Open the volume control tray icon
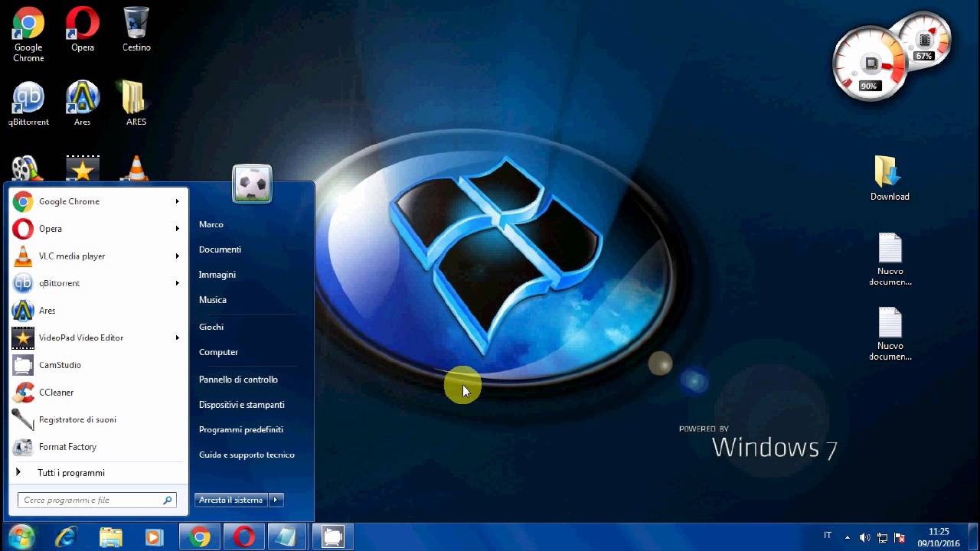Image resolution: width=980 pixels, height=551 pixels. [x=864, y=537]
